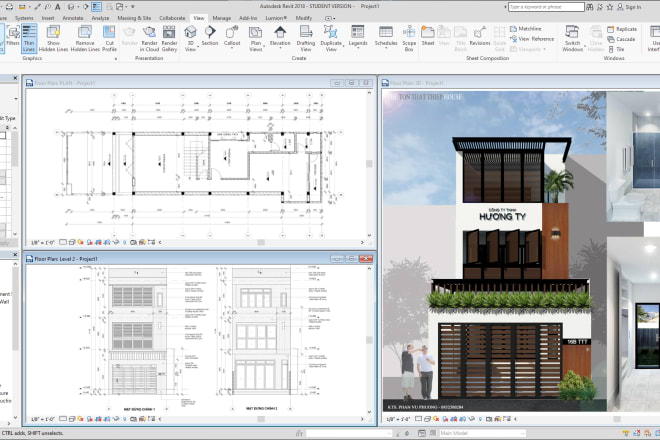Tile the open windows
Image resolution: width=660 pixels, height=440 pixels.
[616, 49]
